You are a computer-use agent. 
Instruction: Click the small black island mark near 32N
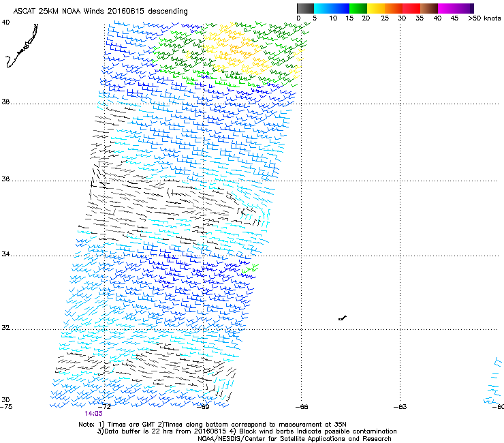[343, 318]
